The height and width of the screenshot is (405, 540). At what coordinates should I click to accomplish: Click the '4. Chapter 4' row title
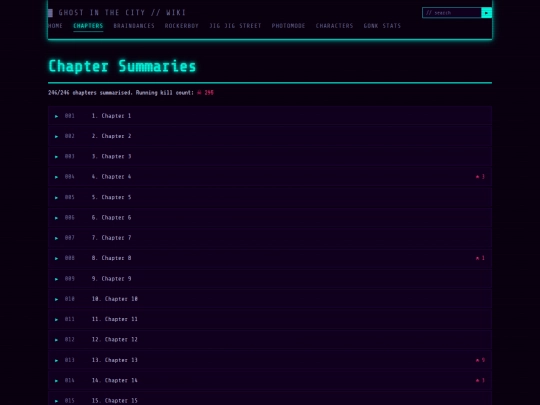[111, 177]
